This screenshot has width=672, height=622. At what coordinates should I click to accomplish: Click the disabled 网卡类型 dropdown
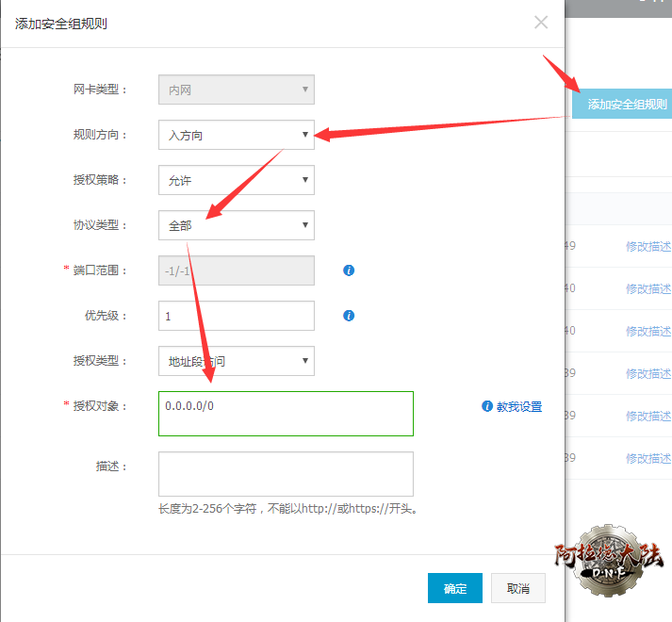tap(236, 90)
